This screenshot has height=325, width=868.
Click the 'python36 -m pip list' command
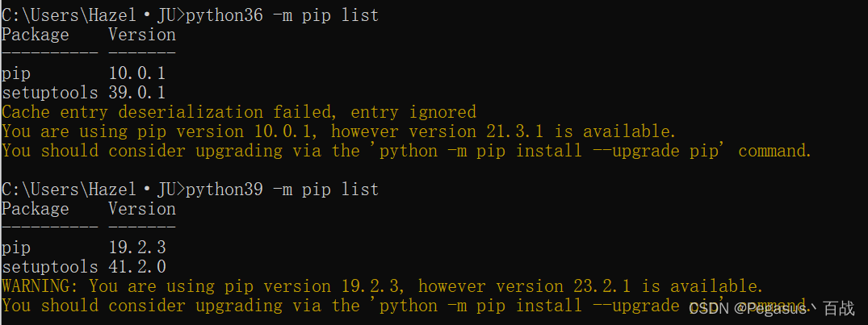(x=282, y=15)
